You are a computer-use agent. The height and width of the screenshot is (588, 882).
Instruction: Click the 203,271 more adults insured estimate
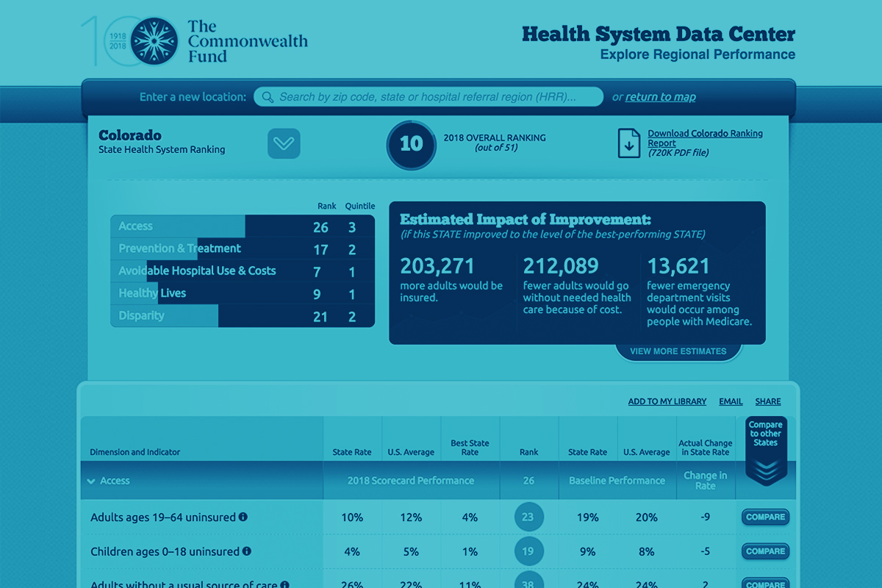[x=451, y=278]
